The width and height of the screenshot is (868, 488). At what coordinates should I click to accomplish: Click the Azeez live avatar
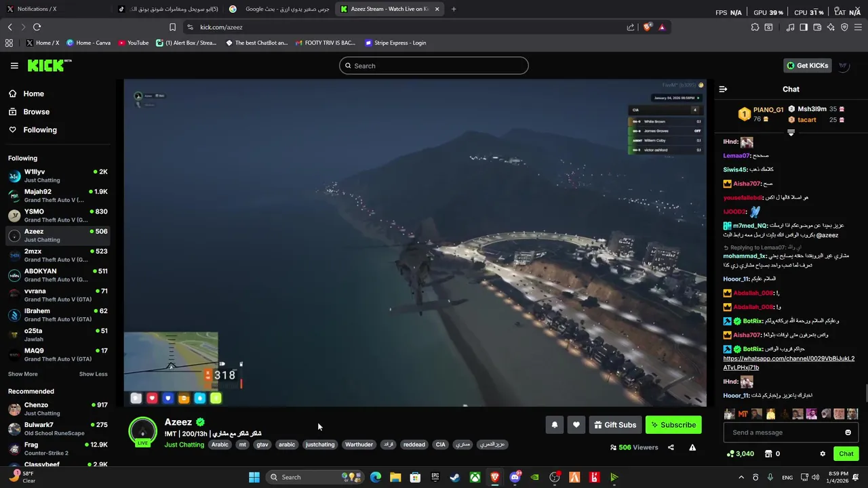(x=142, y=432)
